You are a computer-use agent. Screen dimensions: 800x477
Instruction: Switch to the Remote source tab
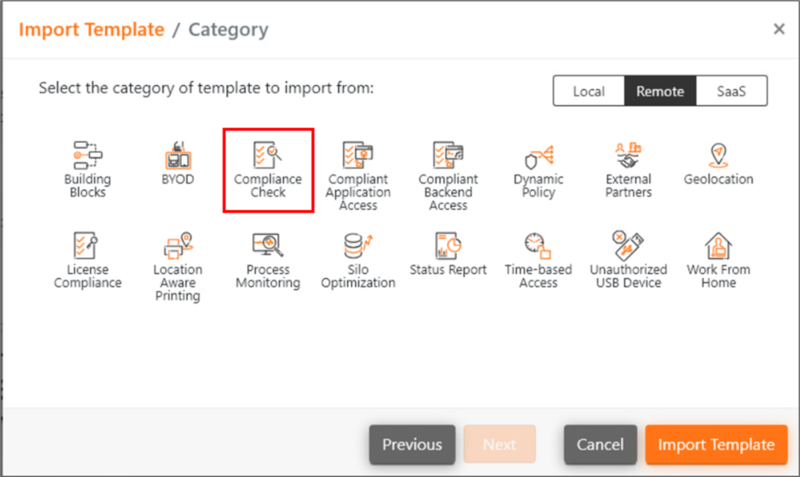(660, 91)
